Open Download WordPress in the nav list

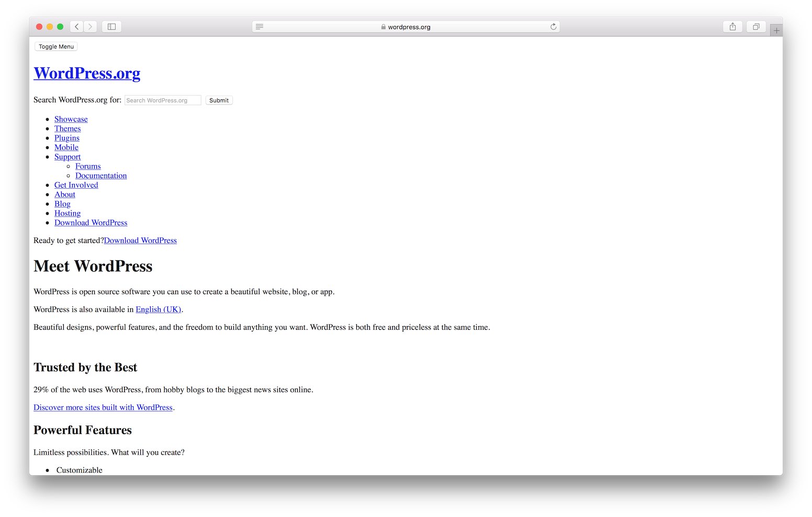coord(91,223)
